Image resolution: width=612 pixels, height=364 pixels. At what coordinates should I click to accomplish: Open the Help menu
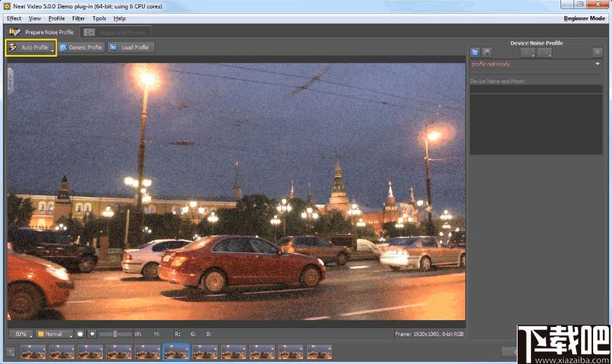coord(120,18)
